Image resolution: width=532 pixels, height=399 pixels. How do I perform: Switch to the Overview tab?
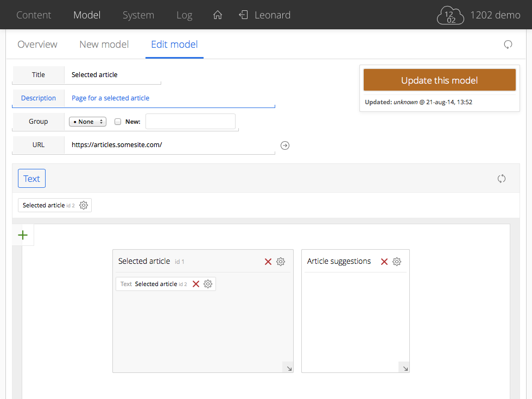[37, 45]
